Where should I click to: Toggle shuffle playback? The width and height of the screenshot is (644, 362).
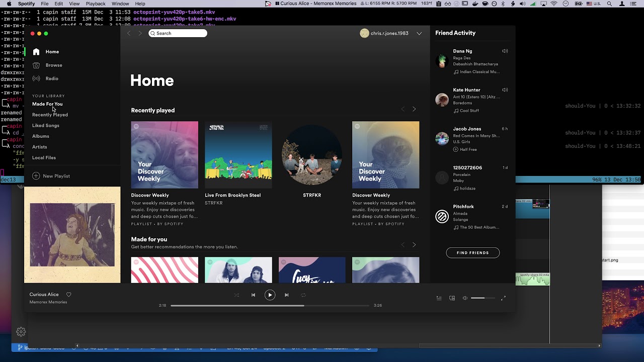236,295
